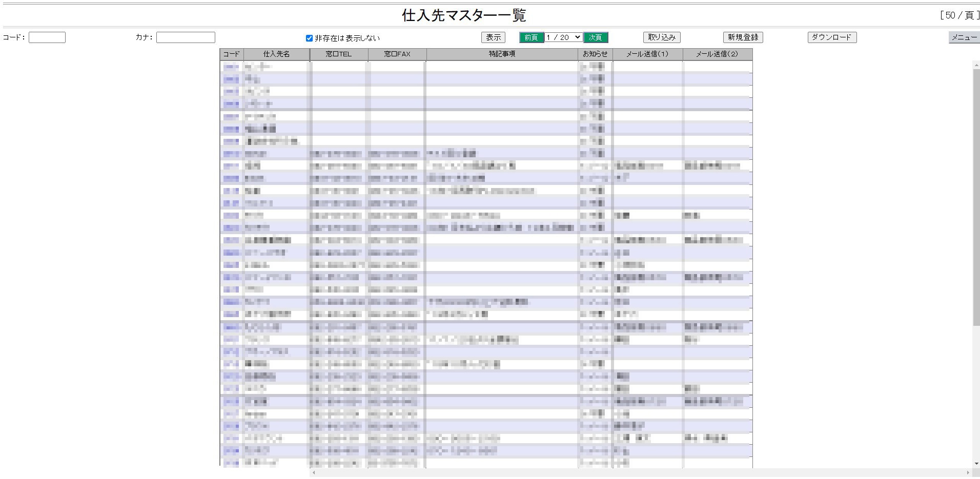Click the 表示 button
The height and width of the screenshot is (479, 980).
click(x=493, y=37)
